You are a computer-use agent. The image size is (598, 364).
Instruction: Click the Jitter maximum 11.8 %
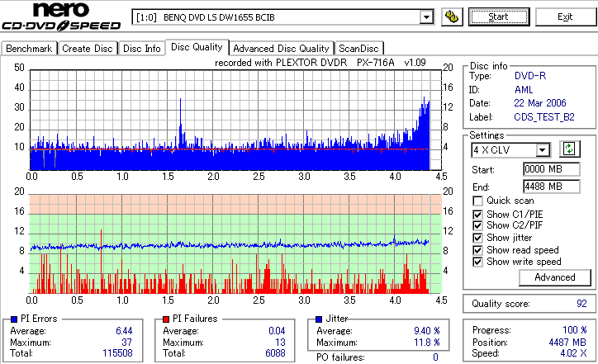427,343
